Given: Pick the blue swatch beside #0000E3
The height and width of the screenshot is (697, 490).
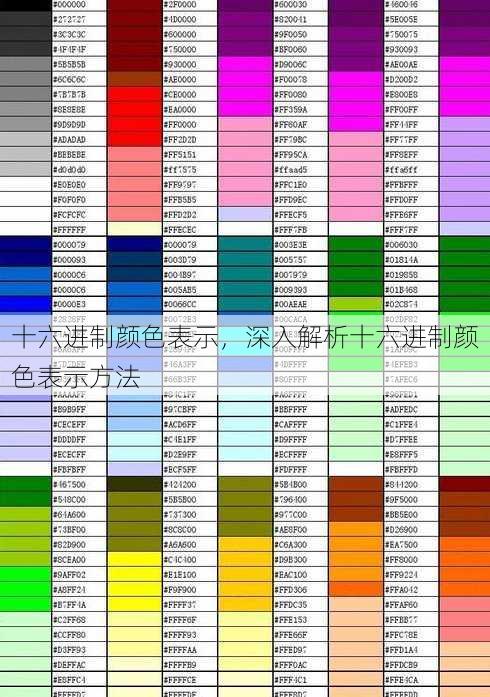Looking at the screenshot, I should (25, 304).
